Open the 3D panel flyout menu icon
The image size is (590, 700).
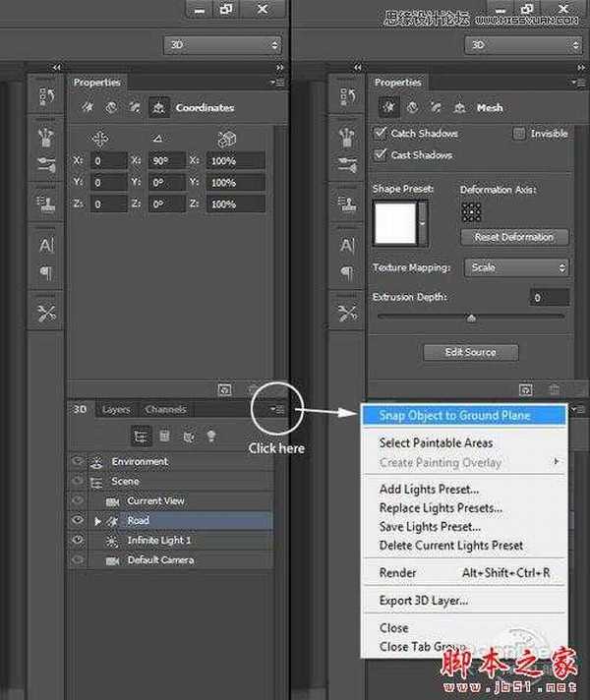click(x=278, y=409)
